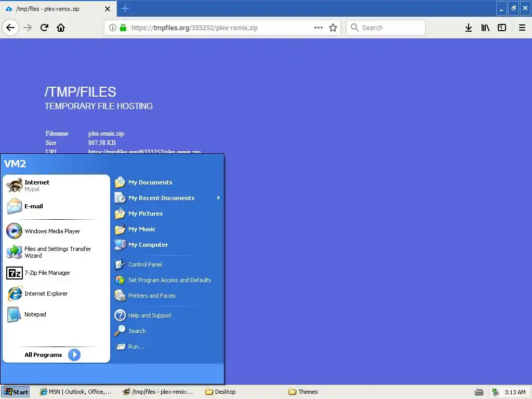Open Printers and Faxes
Viewport: 532px width, 399px height.
[x=168, y=296]
